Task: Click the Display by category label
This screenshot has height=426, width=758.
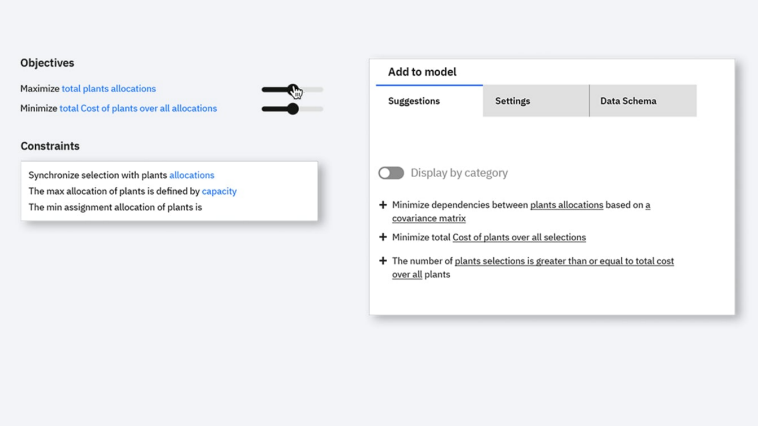Action: 459,173
